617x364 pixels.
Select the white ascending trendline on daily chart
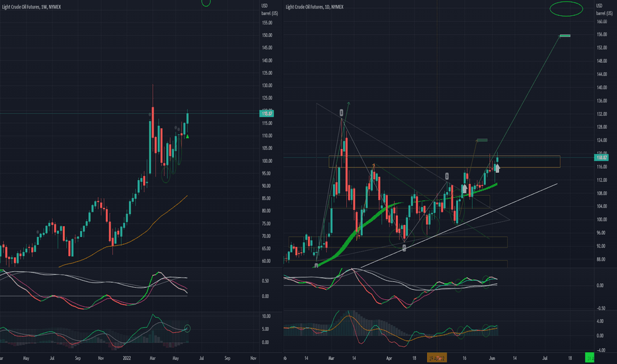click(x=459, y=226)
